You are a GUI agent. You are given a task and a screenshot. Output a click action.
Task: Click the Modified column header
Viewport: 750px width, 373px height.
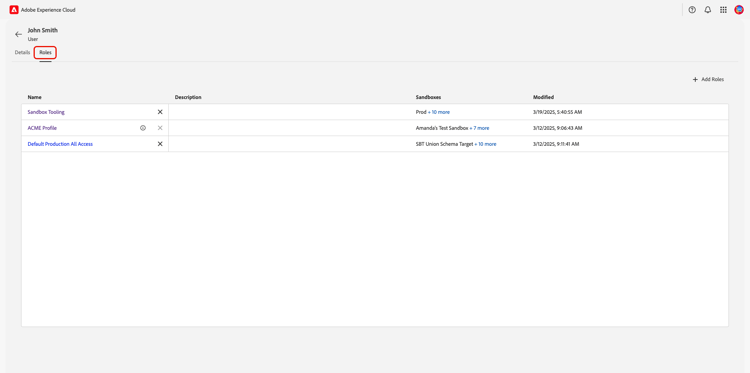(543, 97)
